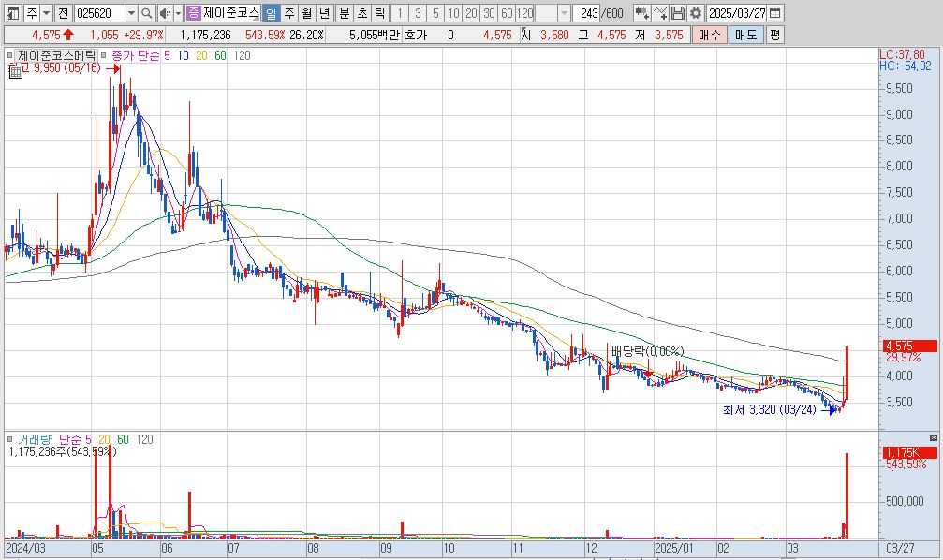Toggle the left panel icon in toolbar
Image resolution: width=943 pixels, height=560 pixels.
[13, 12]
